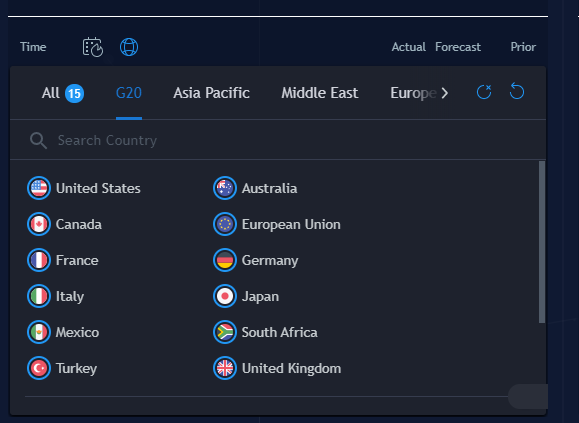Screen dimensions: 579x423
Task: Click the South Africa flag icon
Action: [225, 332]
